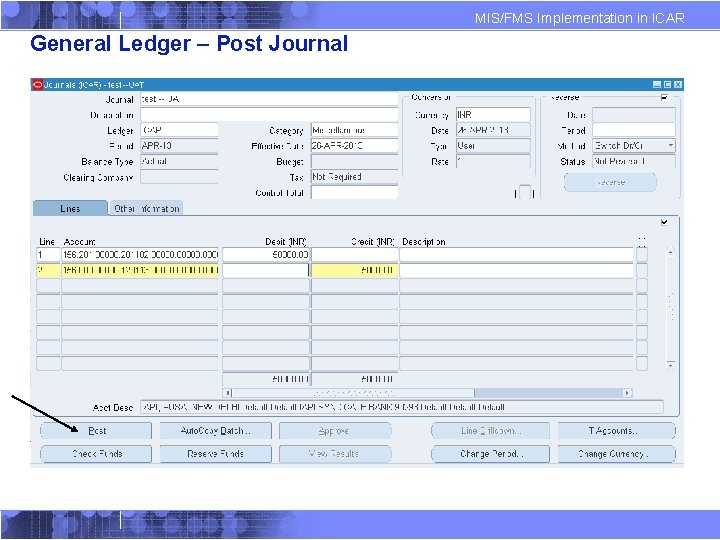The height and width of the screenshot is (540, 720).
Task: Click the Reverse Status field
Action: pyautogui.click(x=633, y=161)
